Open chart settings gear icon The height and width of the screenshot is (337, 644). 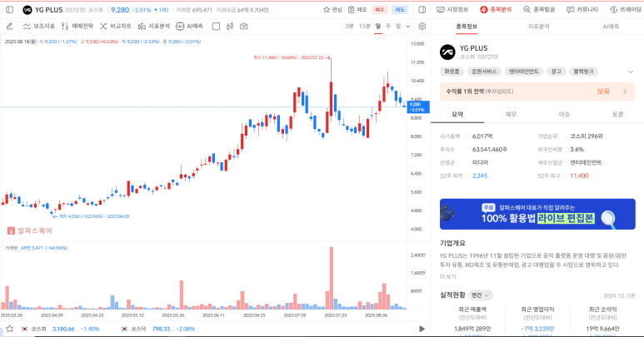pyautogui.click(x=422, y=27)
